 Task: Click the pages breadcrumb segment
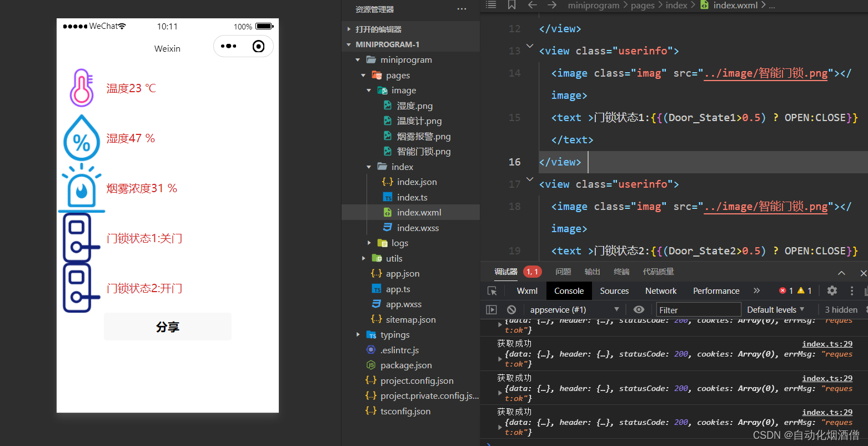pyautogui.click(x=643, y=5)
